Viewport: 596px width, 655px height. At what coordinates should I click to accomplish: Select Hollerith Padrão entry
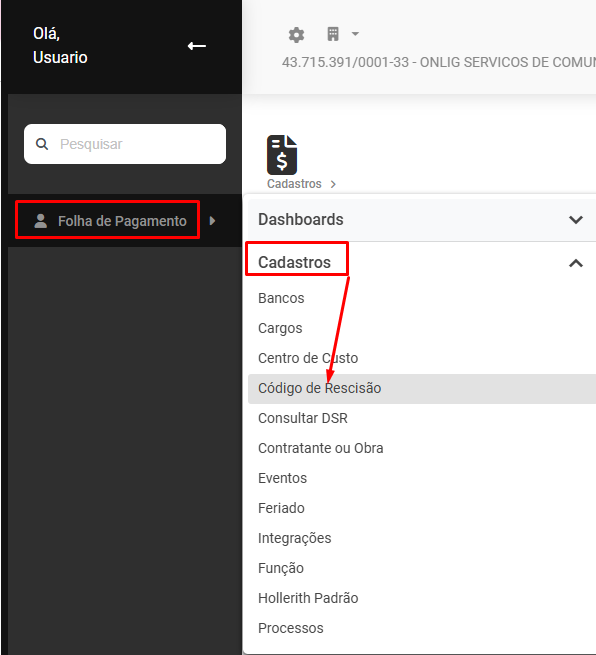(x=308, y=598)
